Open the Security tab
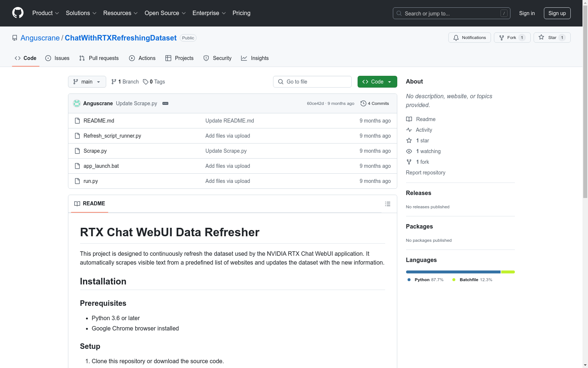 [218, 58]
